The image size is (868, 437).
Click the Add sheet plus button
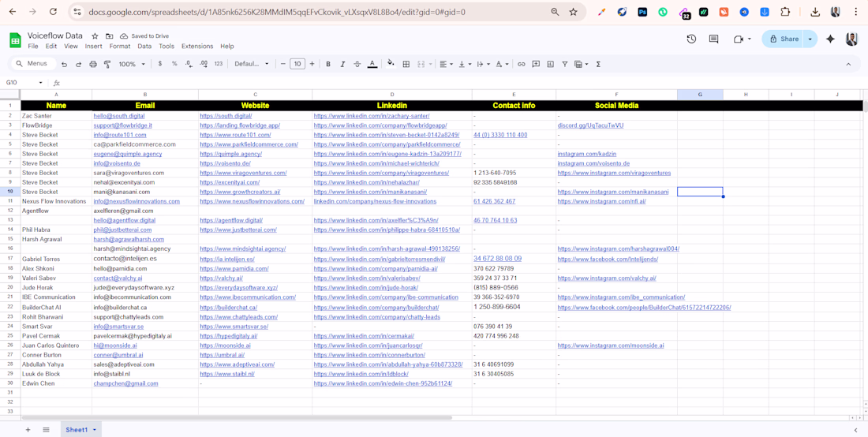coord(28,430)
